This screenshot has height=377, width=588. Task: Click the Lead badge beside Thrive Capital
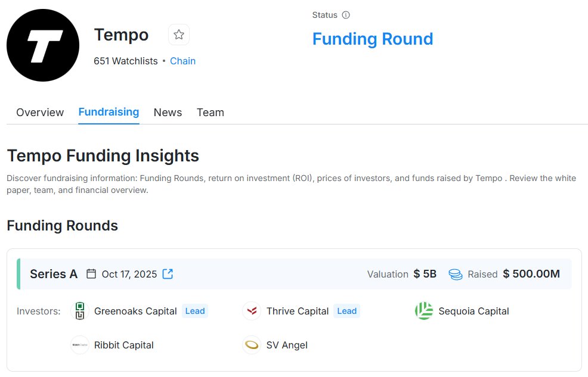346,311
